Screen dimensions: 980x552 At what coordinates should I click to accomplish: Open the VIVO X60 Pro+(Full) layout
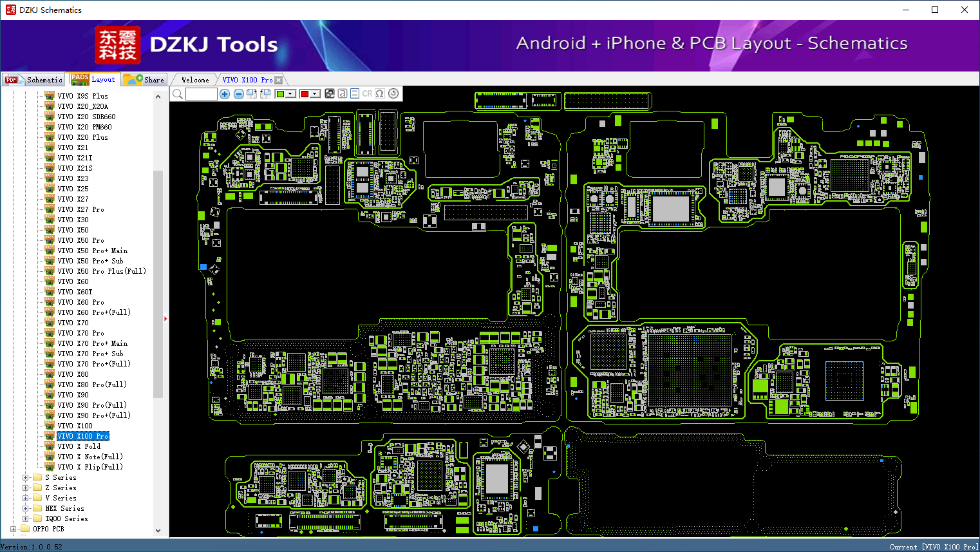(94, 312)
